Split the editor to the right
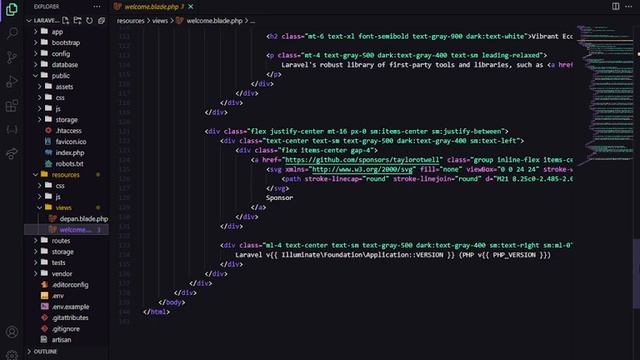640x360 pixels. tap(616, 6)
